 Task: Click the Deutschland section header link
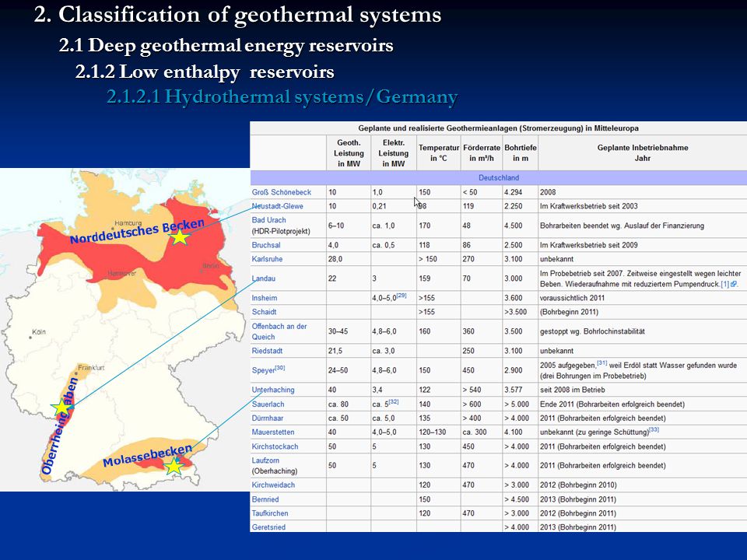(499, 177)
